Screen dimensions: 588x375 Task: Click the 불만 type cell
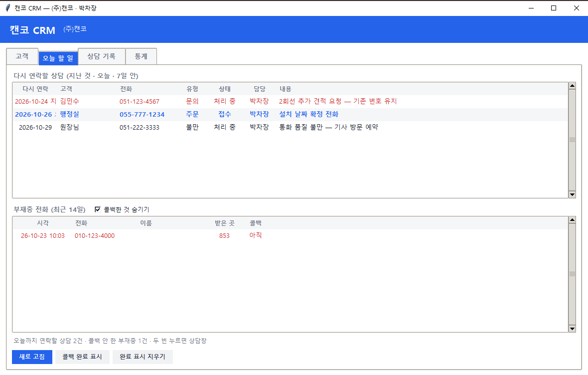click(192, 127)
